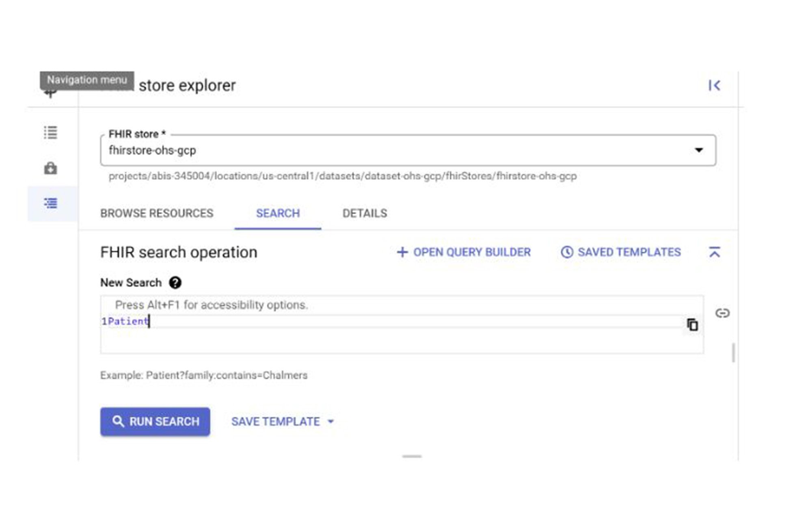The height and width of the screenshot is (526, 812).
Task: Click the FHIR search operation heading
Action: point(179,252)
